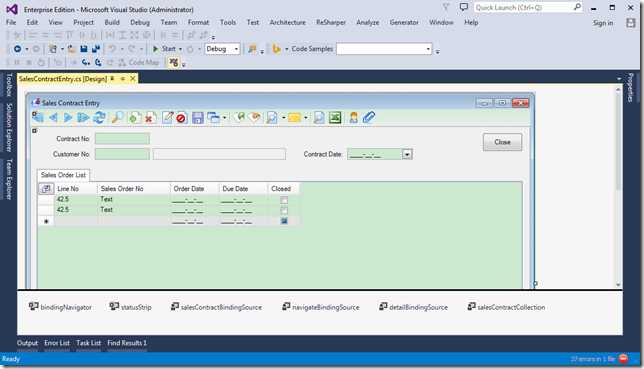644x369 pixels.
Task: Toggle Closed checkbox in new grid row
Action: coord(284,221)
